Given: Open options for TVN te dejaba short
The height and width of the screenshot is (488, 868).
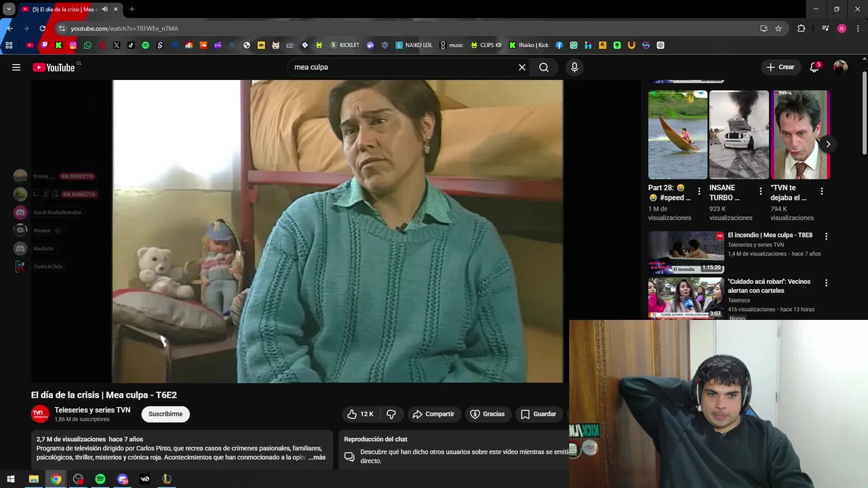Looking at the screenshot, I should (x=821, y=192).
